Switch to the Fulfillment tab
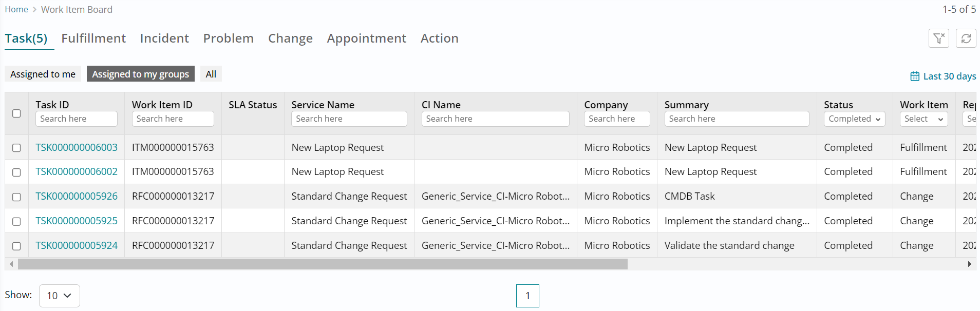The width and height of the screenshot is (980, 311). (x=93, y=38)
